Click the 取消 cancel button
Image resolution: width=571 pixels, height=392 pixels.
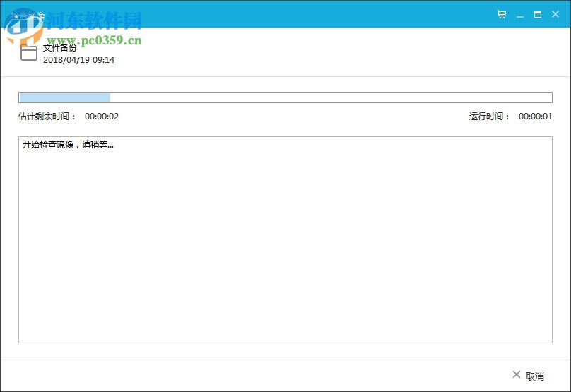coord(529,376)
